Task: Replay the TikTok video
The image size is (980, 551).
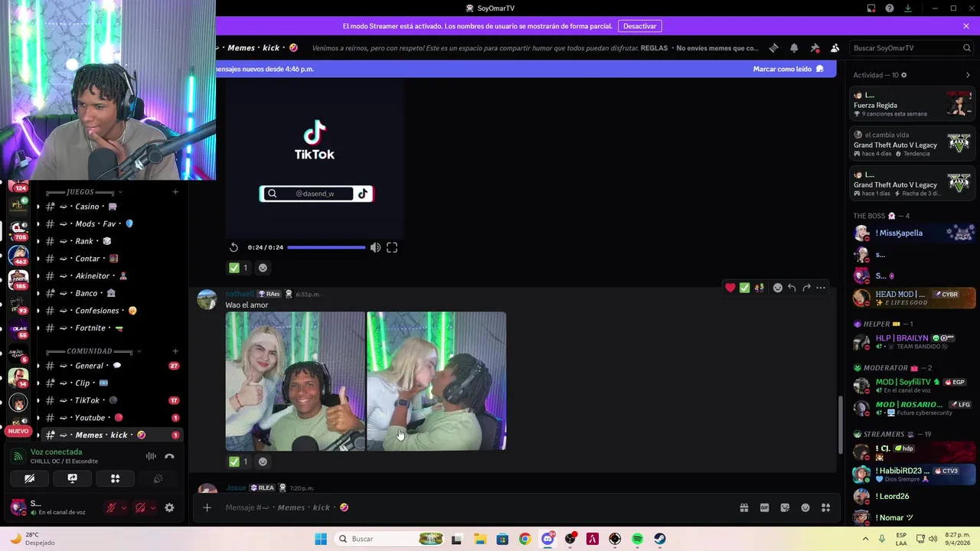Action: click(234, 247)
